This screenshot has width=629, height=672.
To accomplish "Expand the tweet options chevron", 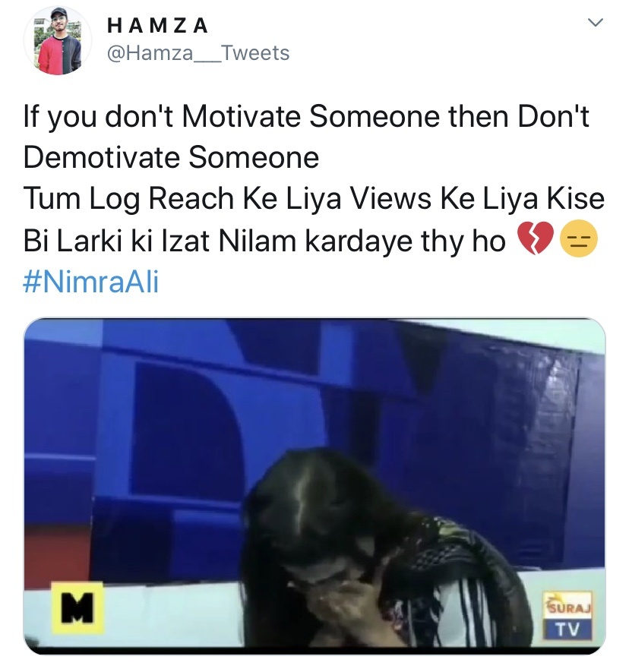I will [595, 22].
